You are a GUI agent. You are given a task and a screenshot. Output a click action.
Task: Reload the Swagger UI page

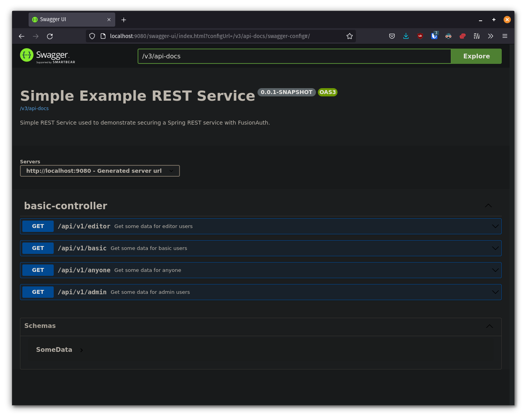coord(50,36)
